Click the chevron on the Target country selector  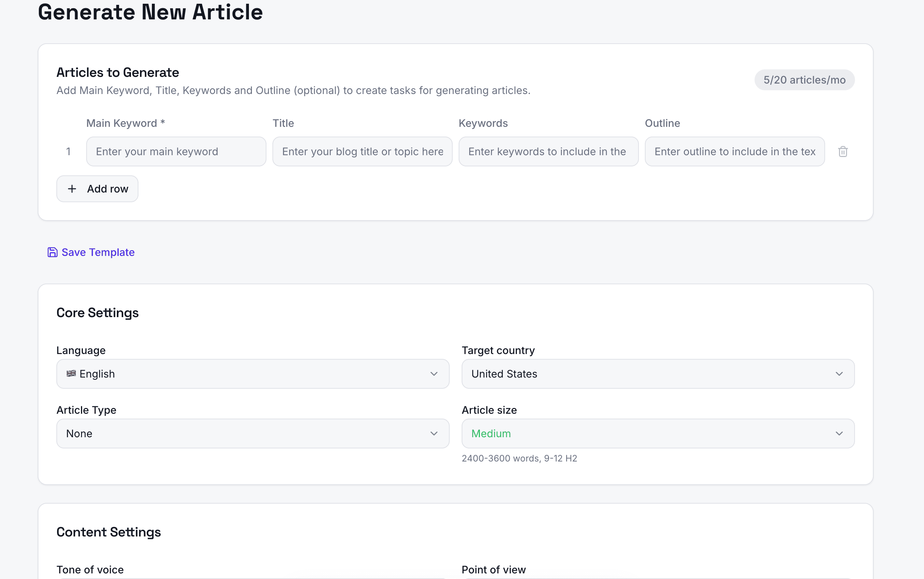pos(839,374)
